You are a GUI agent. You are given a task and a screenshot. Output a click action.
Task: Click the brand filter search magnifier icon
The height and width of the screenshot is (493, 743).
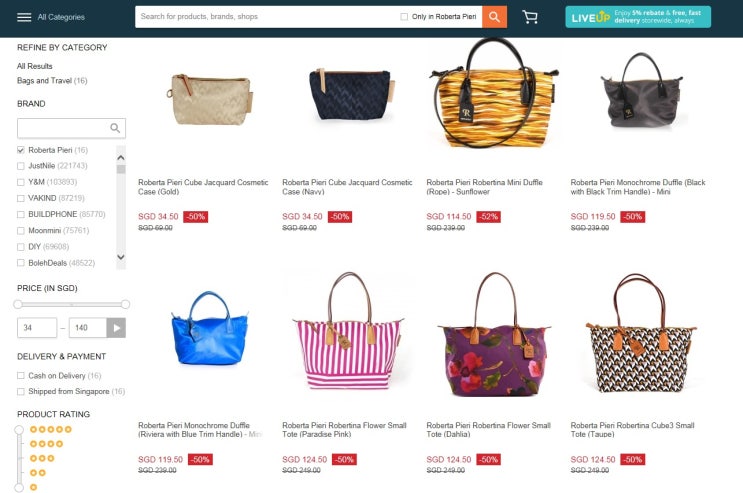[115, 128]
